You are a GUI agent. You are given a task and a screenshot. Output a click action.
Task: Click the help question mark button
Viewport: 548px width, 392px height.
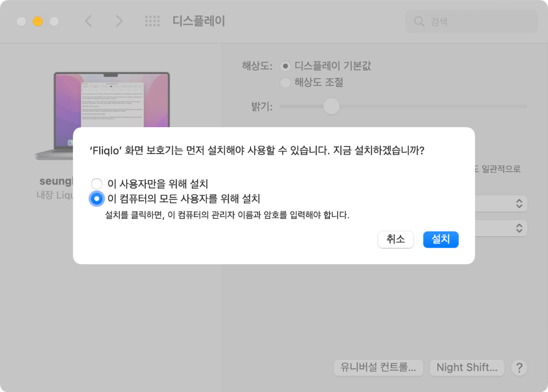519,367
